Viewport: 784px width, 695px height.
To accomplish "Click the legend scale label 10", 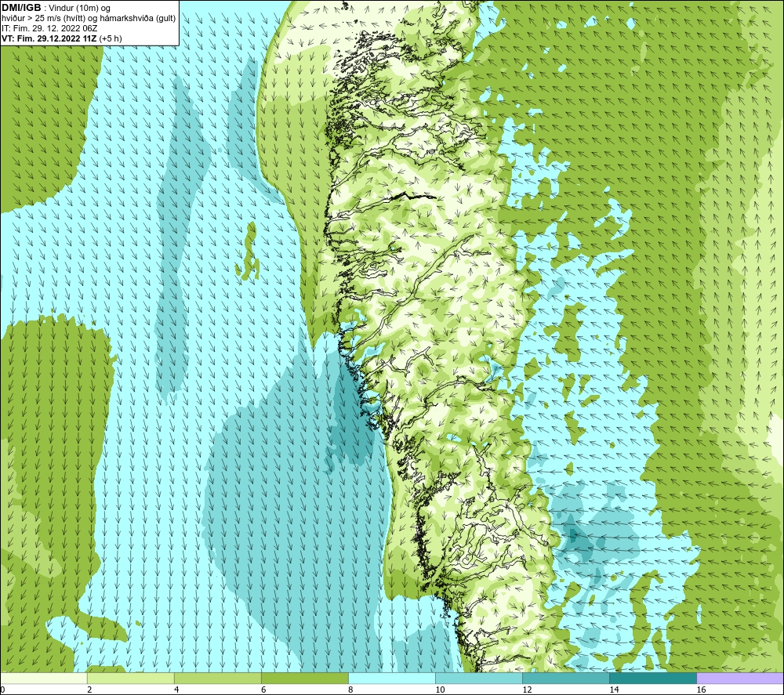I will point(440,690).
